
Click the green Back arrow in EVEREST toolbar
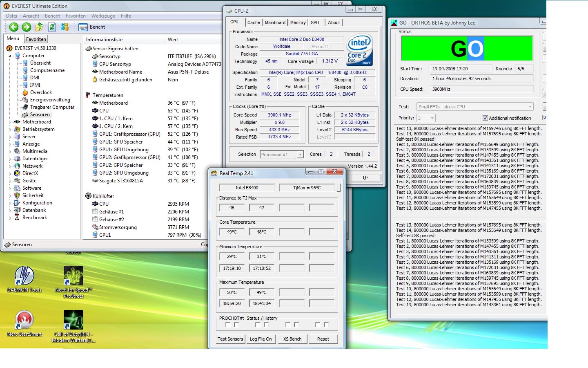click(14, 27)
